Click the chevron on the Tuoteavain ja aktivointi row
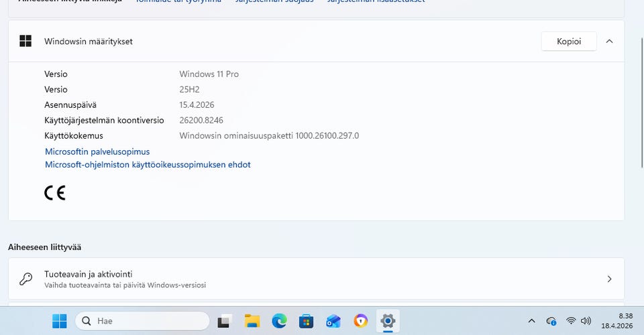 (x=610, y=279)
